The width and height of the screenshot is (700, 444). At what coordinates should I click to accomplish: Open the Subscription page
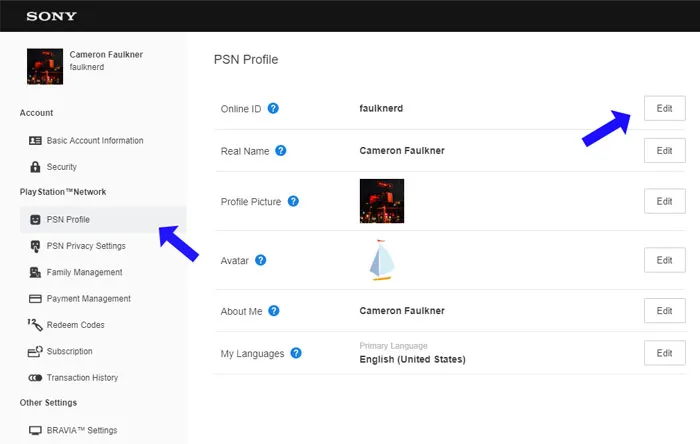point(69,351)
